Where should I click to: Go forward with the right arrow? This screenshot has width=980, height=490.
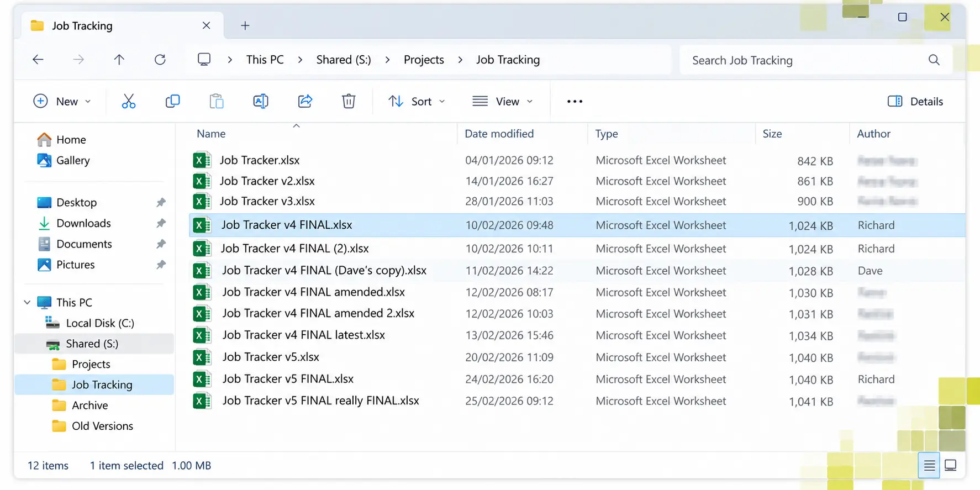tap(78, 60)
